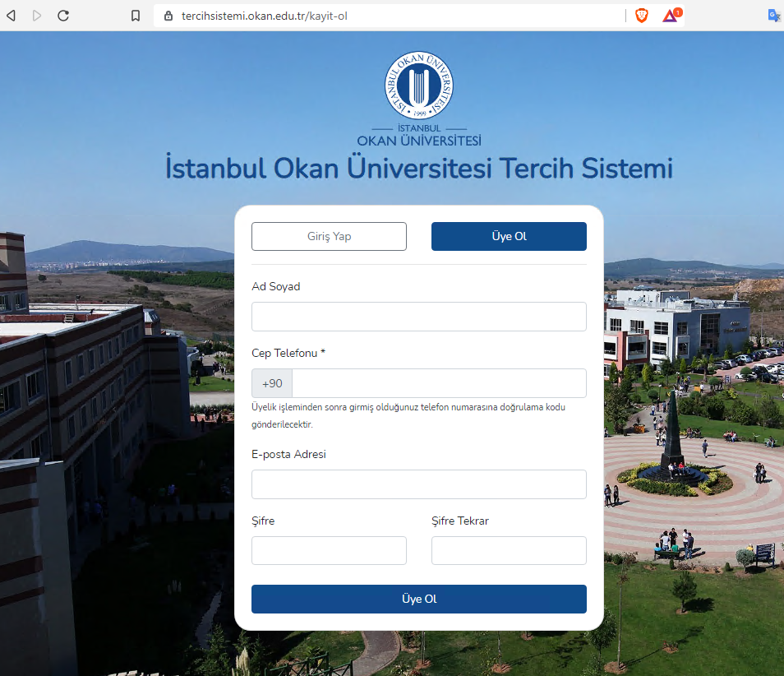Screen dimensions: 784x676
Task: Click the Şifre password field
Action: click(329, 550)
